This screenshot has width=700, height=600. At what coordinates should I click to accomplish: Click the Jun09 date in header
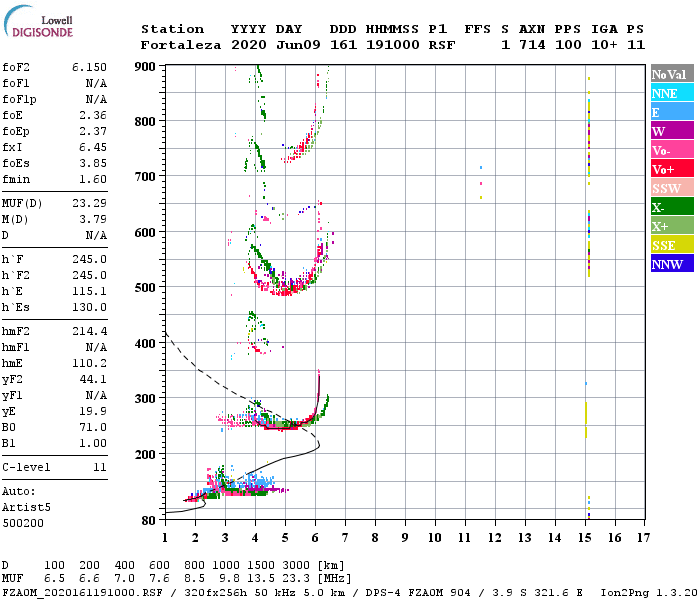click(298, 45)
